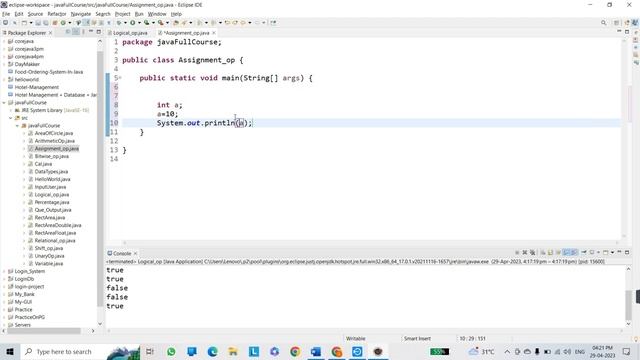Open the Navigate menu
This screenshot has height=360, width=640.
coord(81,14)
